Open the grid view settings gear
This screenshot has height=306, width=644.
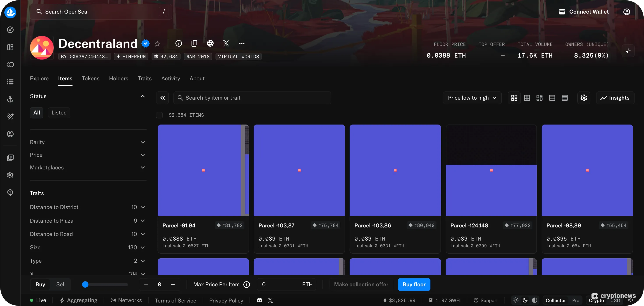click(x=584, y=98)
